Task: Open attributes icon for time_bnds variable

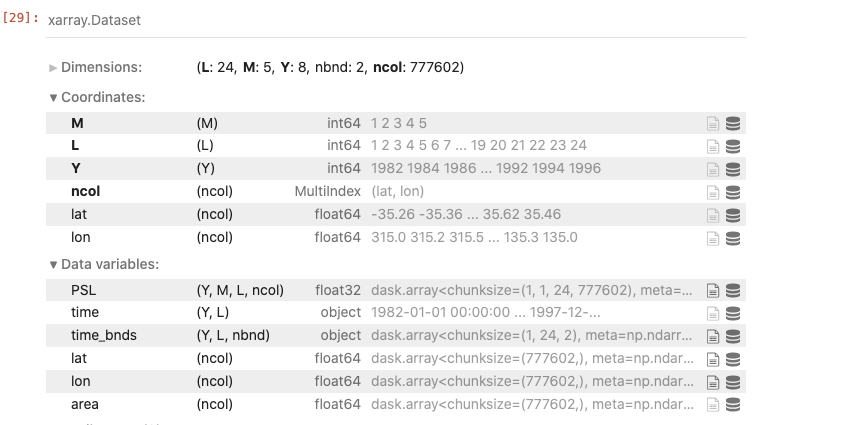Action: click(712, 337)
